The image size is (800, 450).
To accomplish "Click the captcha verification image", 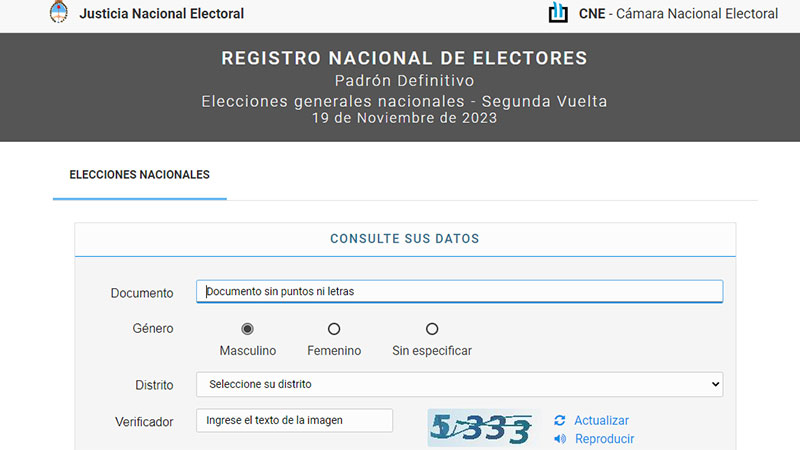I will point(480,428).
